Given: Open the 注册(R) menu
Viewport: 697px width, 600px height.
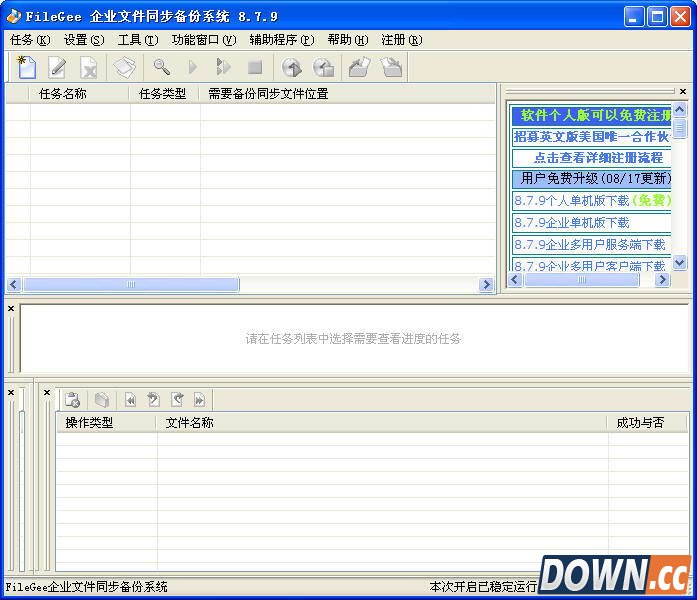Looking at the screenshot, I should tap(402, 40).
